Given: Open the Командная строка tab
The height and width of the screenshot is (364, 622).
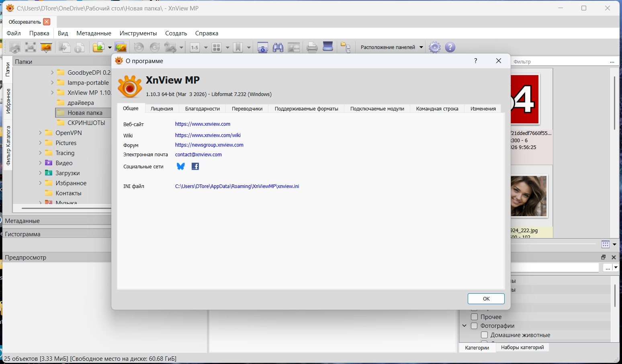Looking at the screenshot, I should click(437, 108).
